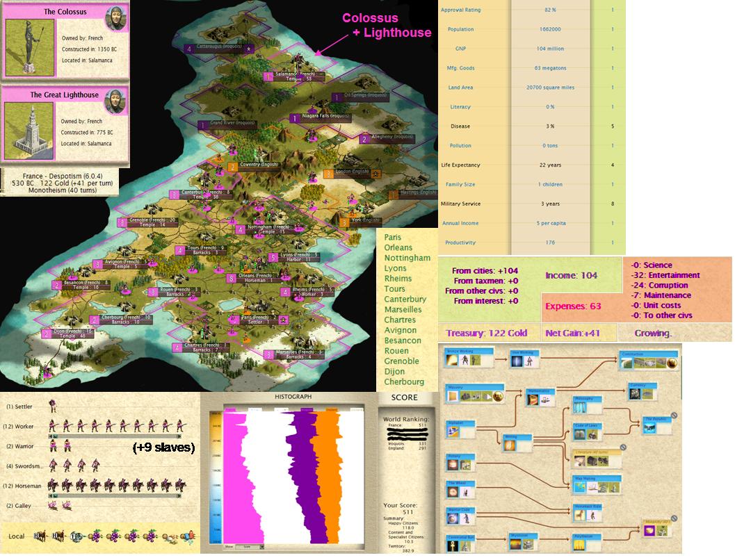751x560 pixels.
Task: Click the Life Expectancy demographics row
Action: tap(532, 165)
